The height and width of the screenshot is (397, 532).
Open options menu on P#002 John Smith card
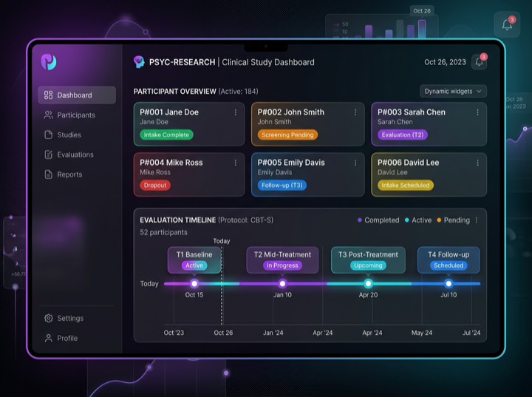[x=355, y=112]
